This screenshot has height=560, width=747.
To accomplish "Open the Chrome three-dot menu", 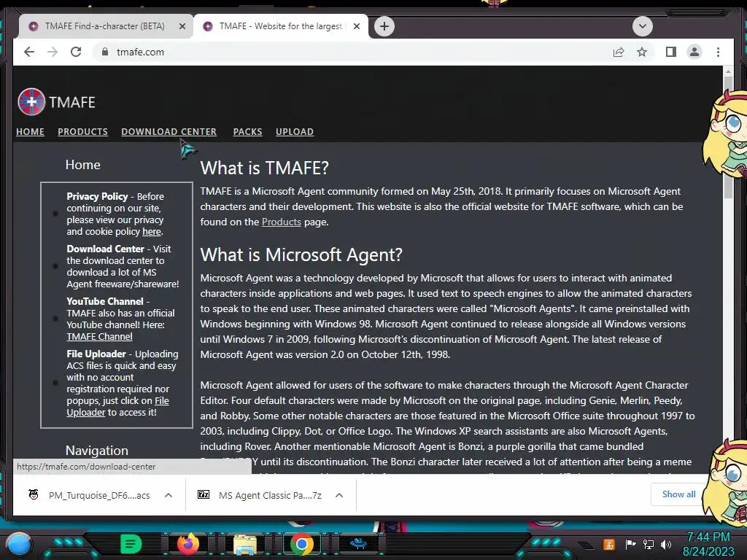I will point(718,52).
